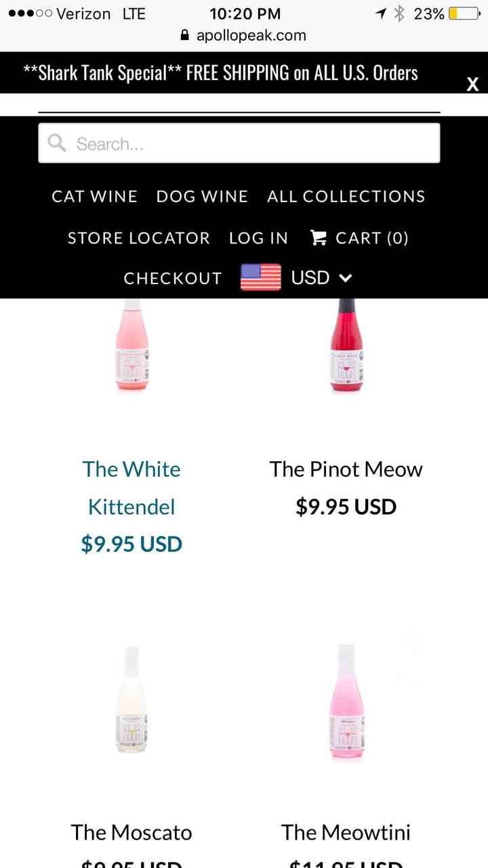
Task: Tap the padlock icon in address bar
Action: pos(185,35)
